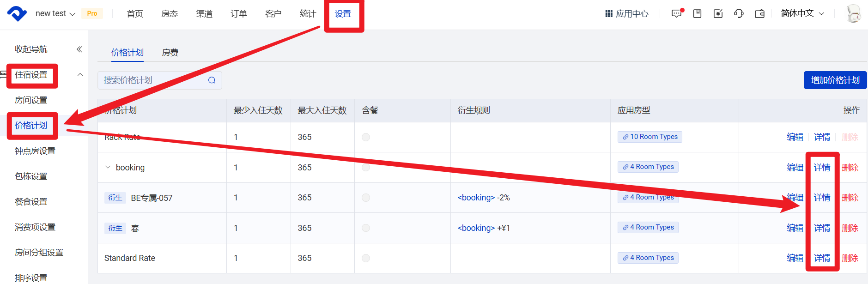Image resolution: width=868 pixels, height=284 pixels.
Task: Click the 含餐 indicator for Standard Rate
Action: (x=366, y=258)
